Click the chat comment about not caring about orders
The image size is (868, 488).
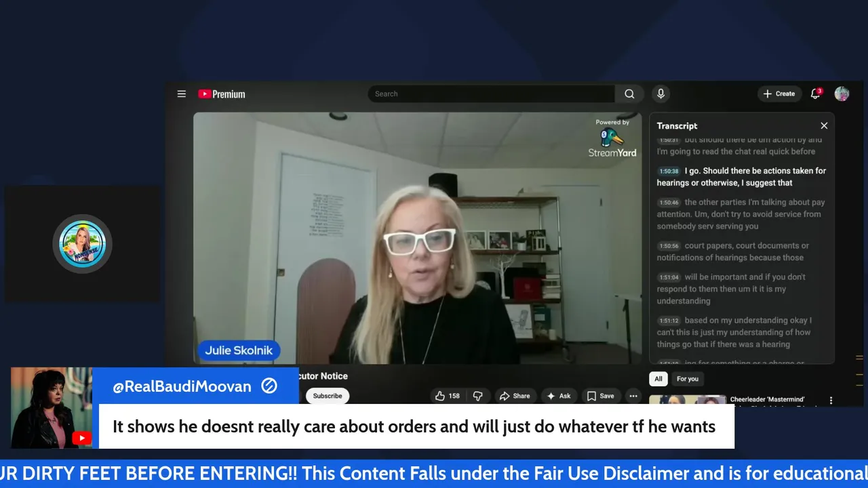pos(414,427)
